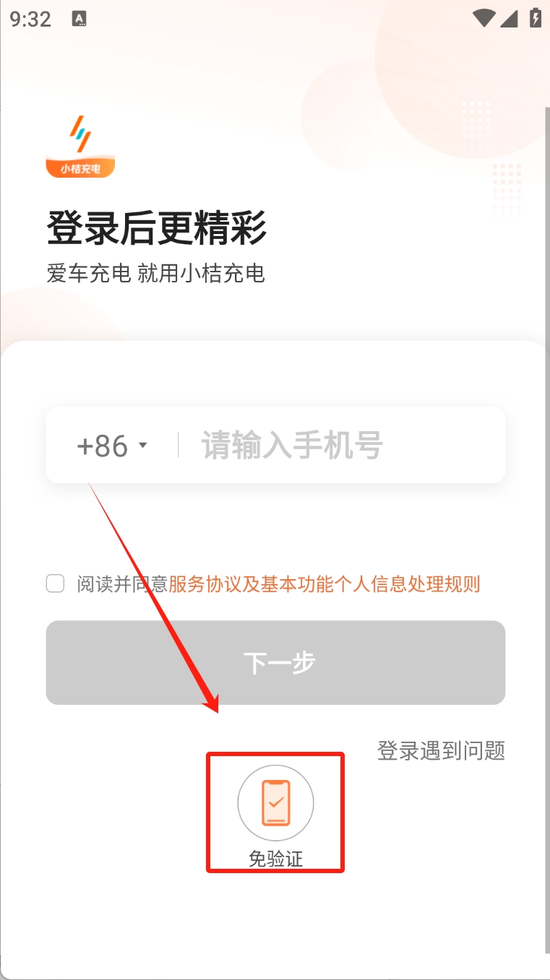Tap the 小桔充电 app logo
550x980 pixels.
[x=81, y=146]
